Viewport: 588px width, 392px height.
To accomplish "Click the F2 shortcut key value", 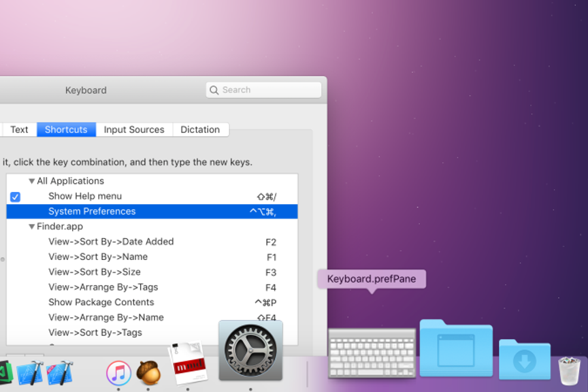I will point(271,242).
